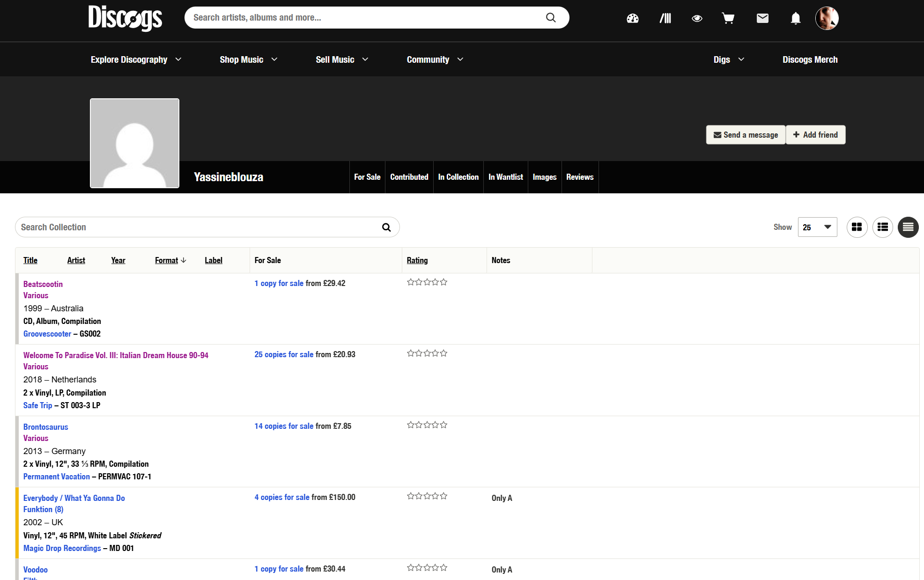Open the user avatar menu
Screen dimensions: 924x580
pos(827,18)
